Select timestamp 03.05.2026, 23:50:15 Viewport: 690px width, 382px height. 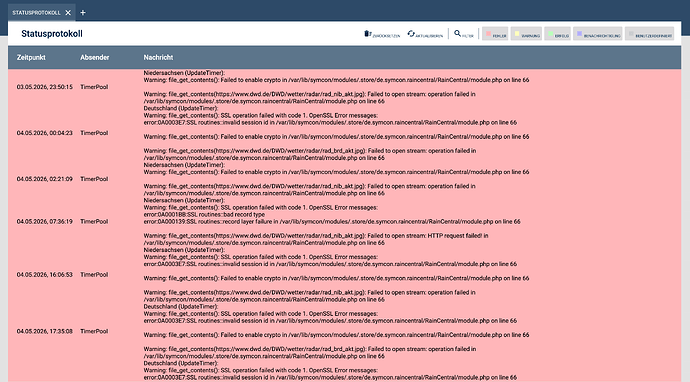[x=44, y=87]
